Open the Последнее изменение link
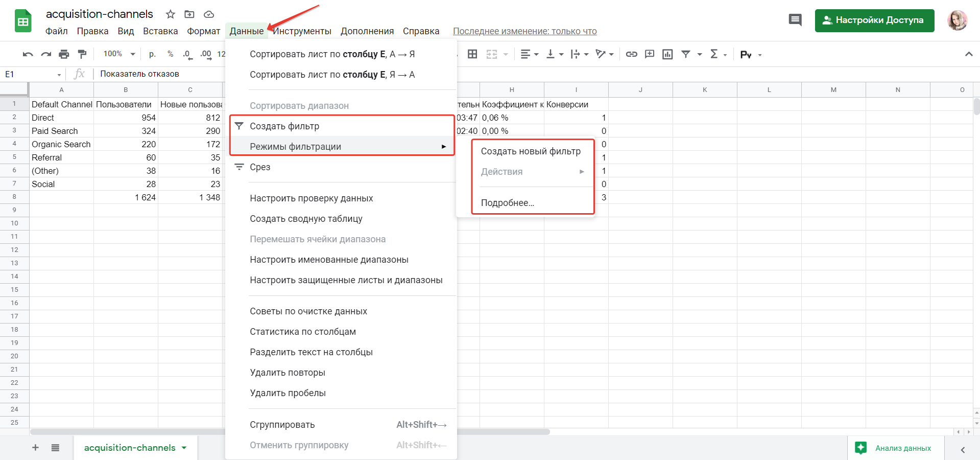The height and width of the screenshot is (460, 980). pyautogui.click(x=524, y=31)
